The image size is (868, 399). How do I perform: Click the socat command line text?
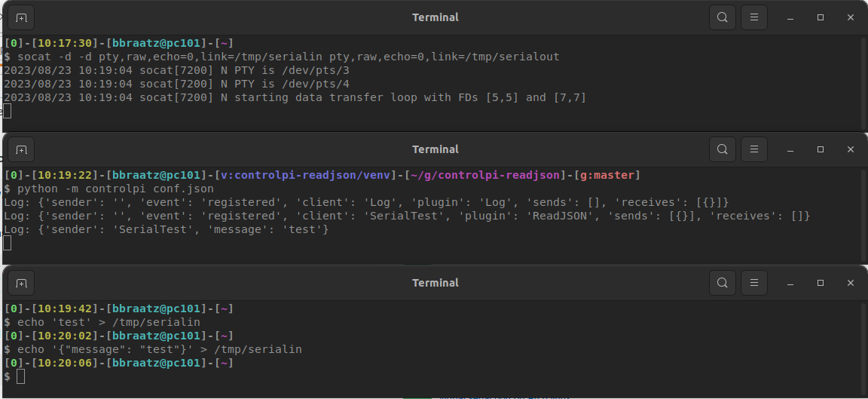click(289, 57)
